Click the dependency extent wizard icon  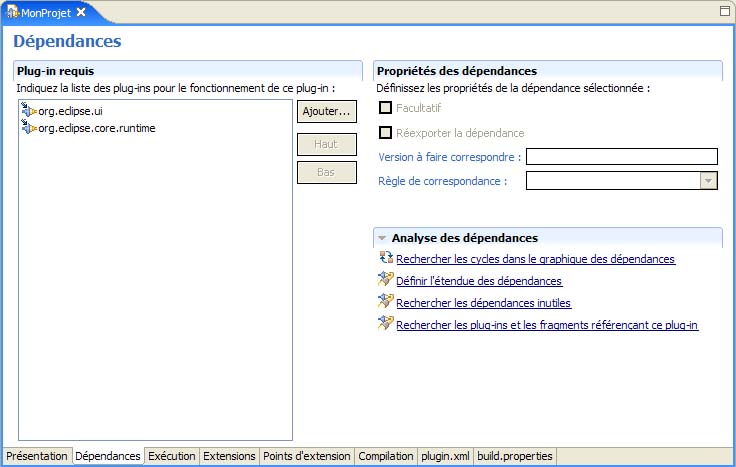point(386,280)
